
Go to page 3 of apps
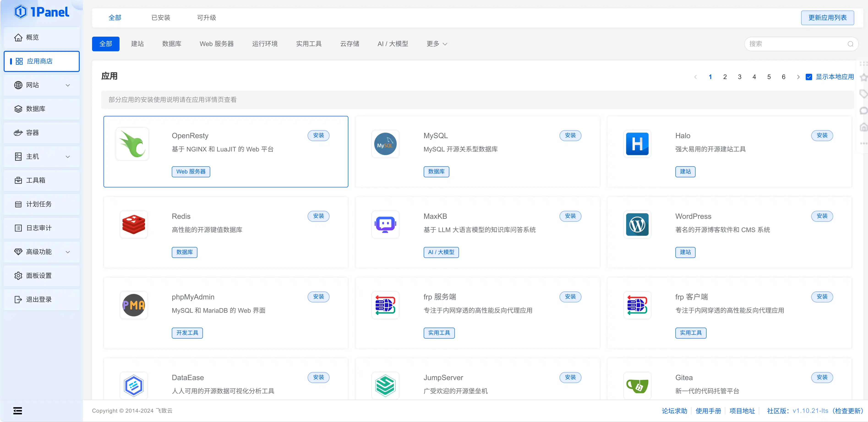[x=739, y=77]
